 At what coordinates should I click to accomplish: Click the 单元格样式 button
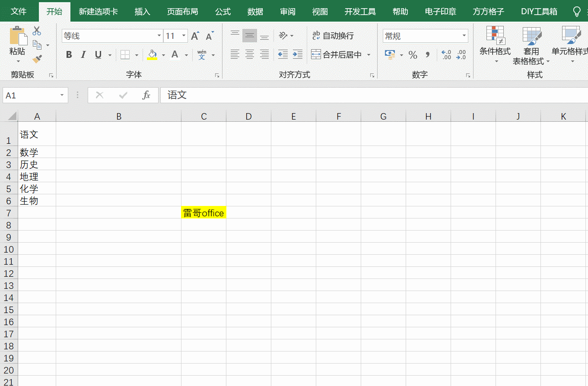coord(570,44)
